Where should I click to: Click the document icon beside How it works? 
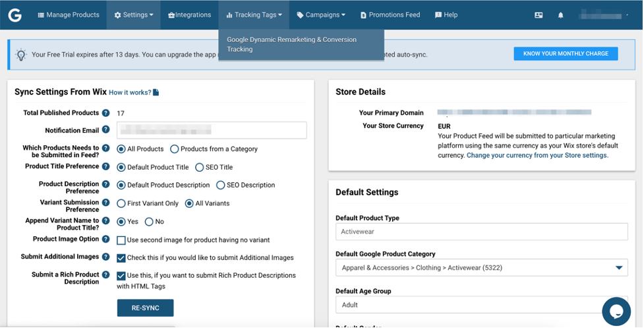pos(156,92)
